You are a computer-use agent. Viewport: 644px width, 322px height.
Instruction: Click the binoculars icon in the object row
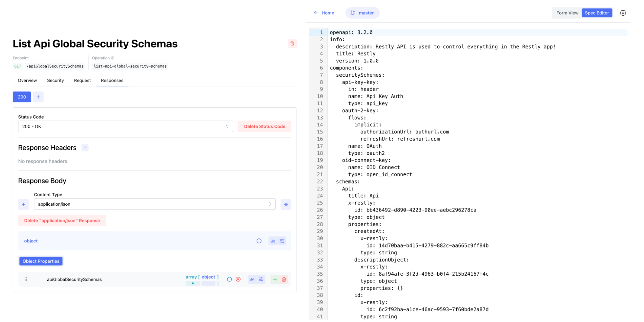click(x=273, y=241)
